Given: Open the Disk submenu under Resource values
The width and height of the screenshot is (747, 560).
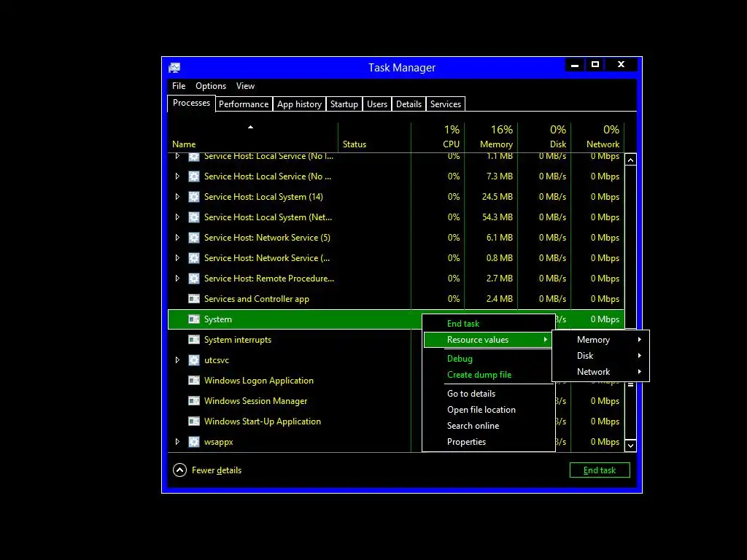Looking at the screenshot, I should pyautogui.click(x=601, y=356).
